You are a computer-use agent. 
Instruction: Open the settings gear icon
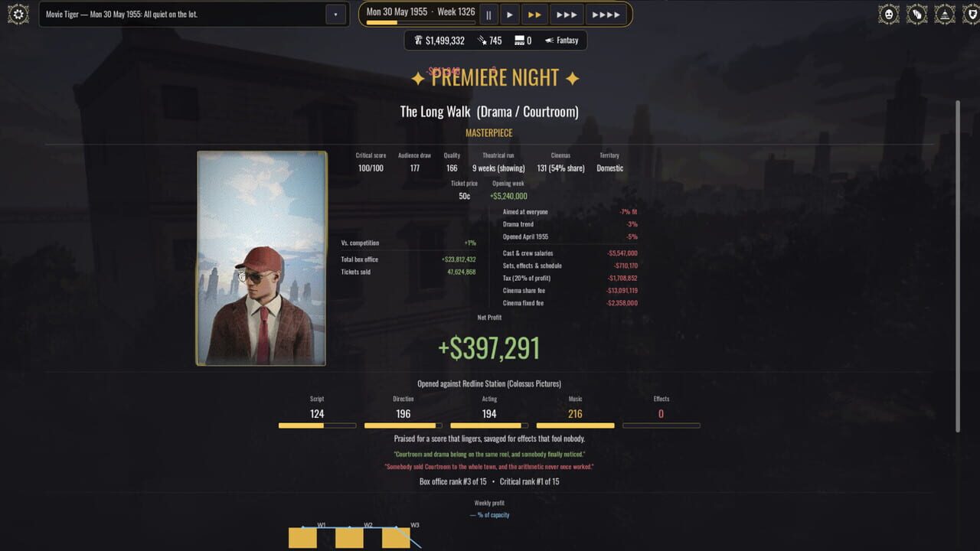(x=18, y=14)
